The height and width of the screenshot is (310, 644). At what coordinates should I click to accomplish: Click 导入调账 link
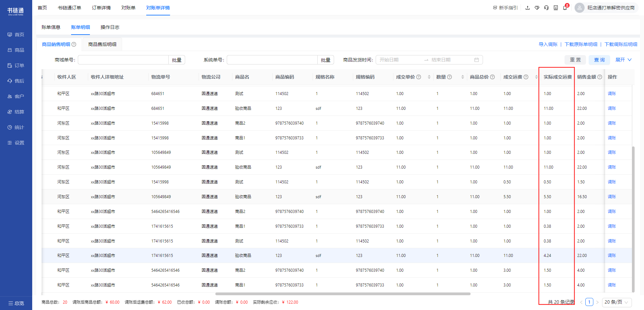coord(548,44)
